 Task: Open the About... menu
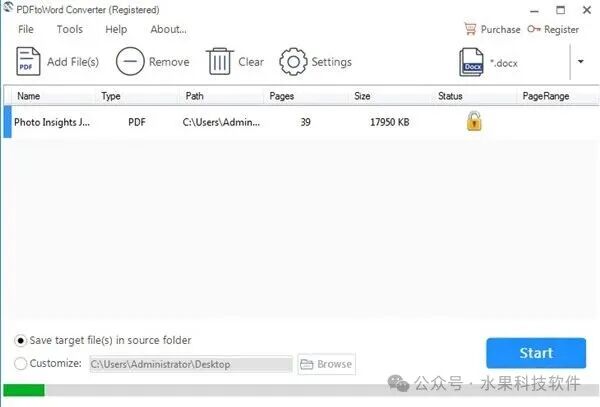168,29
